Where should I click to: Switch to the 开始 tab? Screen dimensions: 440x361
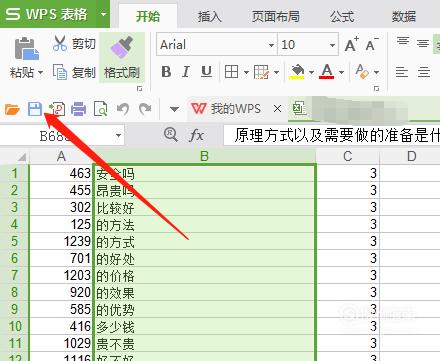pos(148,16)
